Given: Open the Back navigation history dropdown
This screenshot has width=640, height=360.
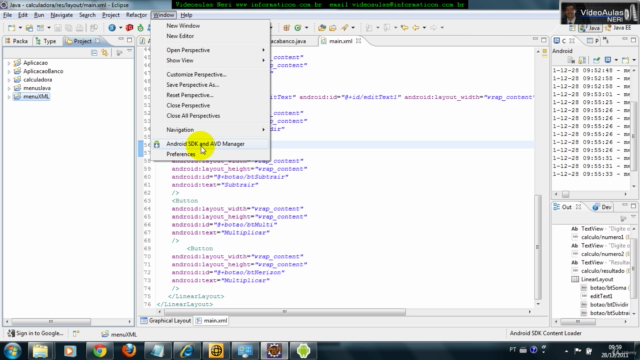Looking at the screenshot, I should (x=424, y=28).
